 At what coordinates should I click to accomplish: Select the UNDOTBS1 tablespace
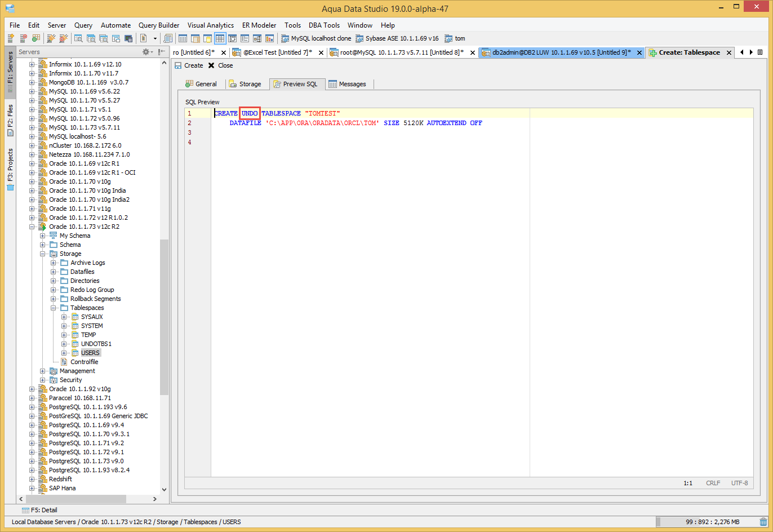point(96,344)
